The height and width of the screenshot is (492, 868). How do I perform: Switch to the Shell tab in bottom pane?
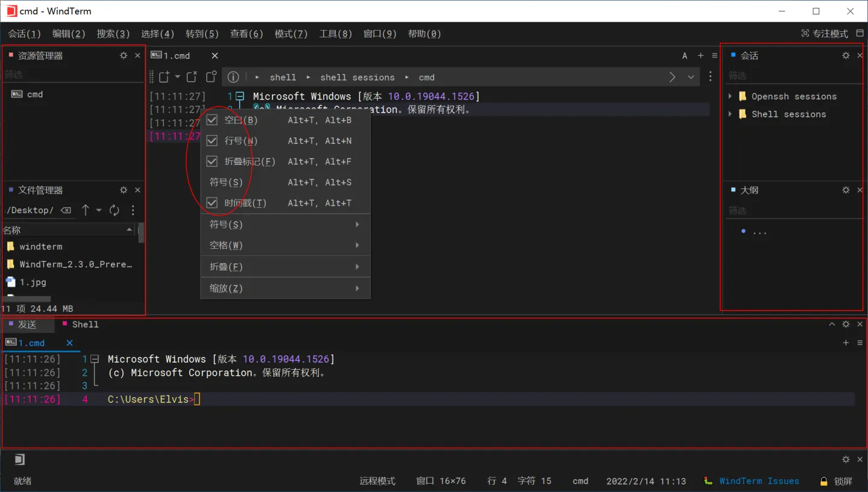[x=80, y=324]
